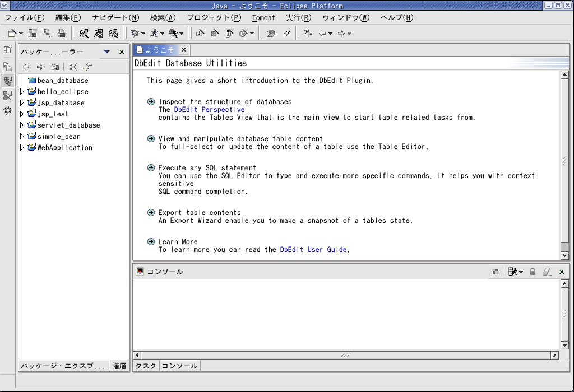Select the bean_database project
Screen dimensions: 574x392
tap(58, 81)
